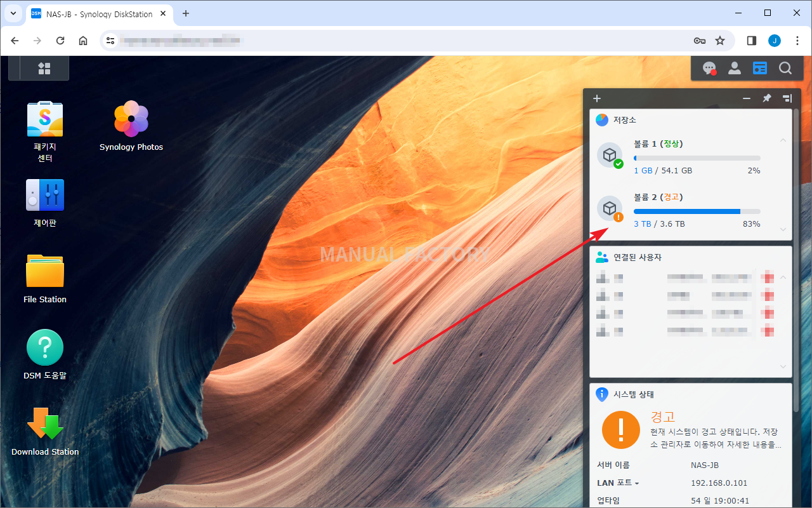Open the DSM user options person icon
The image size is (812, 508).
pyautogui.click(x=735, y=69)
